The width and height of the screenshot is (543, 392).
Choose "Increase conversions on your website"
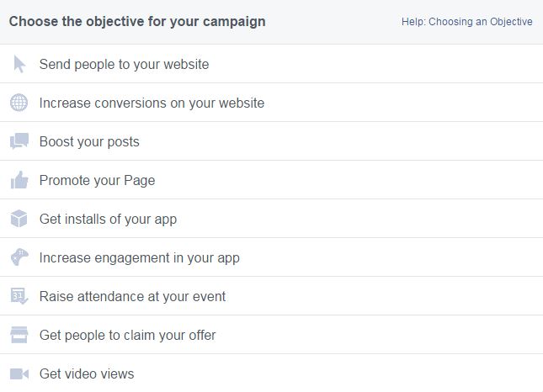point(271,103)
